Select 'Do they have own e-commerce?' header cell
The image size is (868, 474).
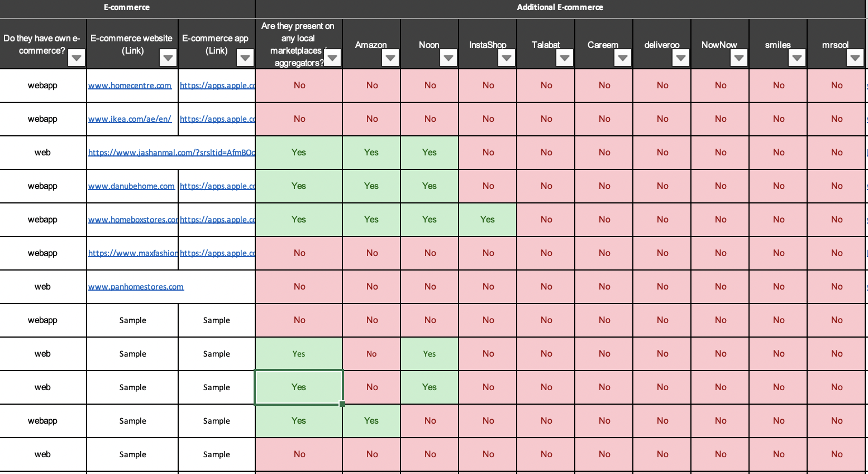click(43, 44)
